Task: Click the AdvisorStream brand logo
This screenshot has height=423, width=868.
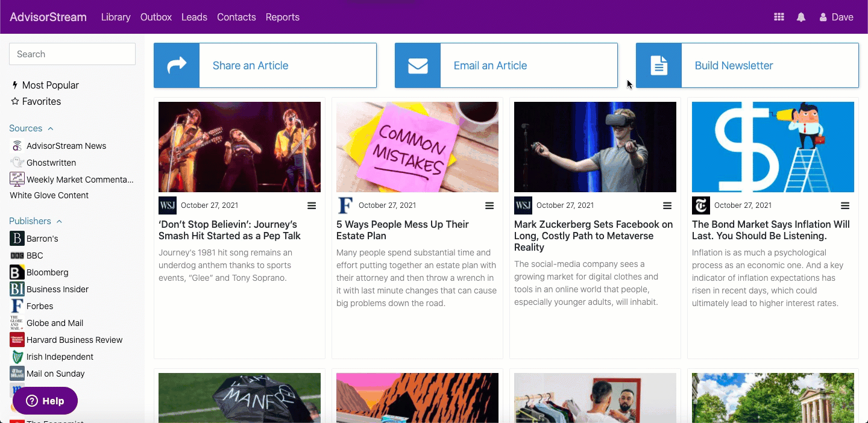Action: click(x=48, y=17)
